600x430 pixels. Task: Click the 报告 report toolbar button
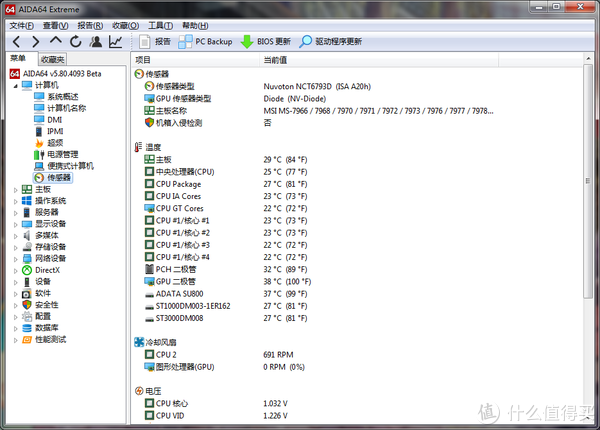[155, 41]
